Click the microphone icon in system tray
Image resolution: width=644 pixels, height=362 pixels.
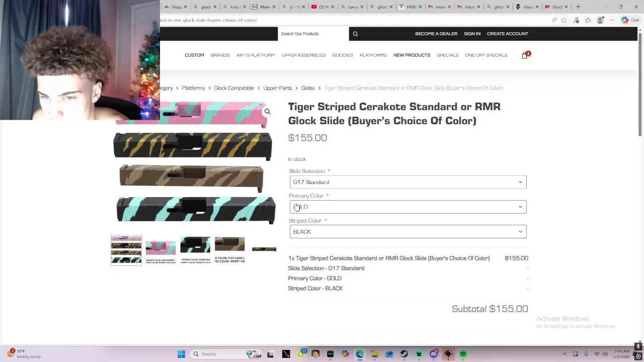pyautogui.click(x=586, y=354)
